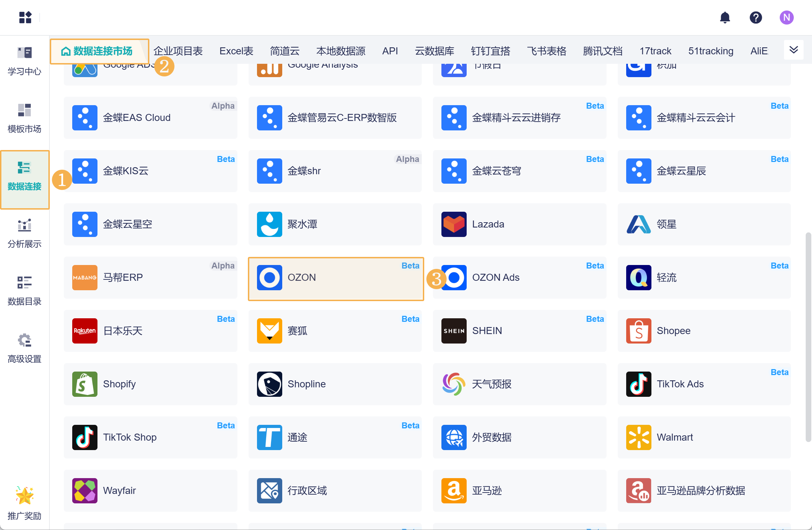Open the TikTok Shop connector
This screenshot has width=812, height=530.
(x=150, y=437)
